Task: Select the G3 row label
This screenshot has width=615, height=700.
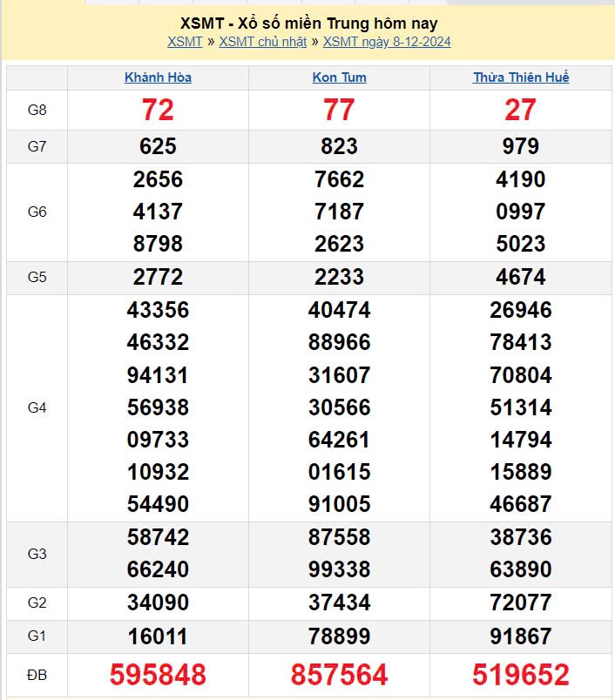Action: [37, 554]
